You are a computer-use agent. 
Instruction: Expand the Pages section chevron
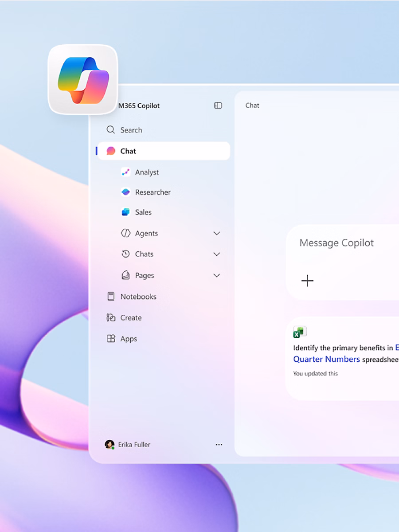pos(217,275)
